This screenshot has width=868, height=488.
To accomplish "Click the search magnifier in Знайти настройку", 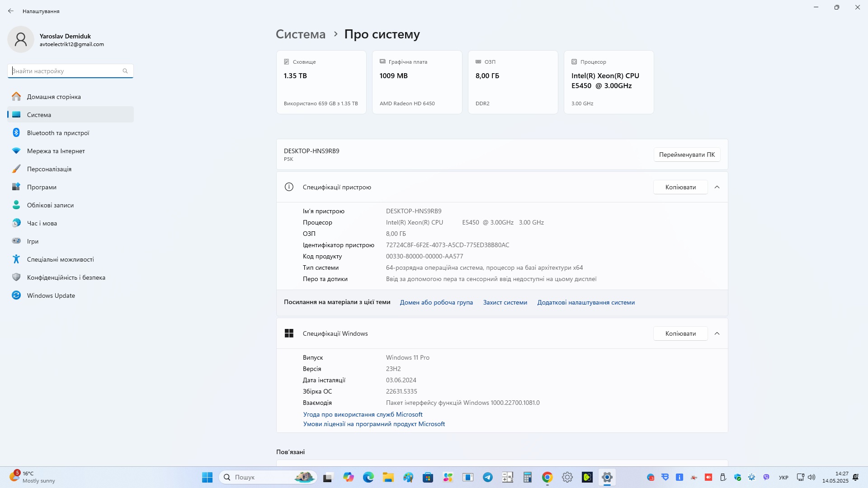I will [125, 71].
